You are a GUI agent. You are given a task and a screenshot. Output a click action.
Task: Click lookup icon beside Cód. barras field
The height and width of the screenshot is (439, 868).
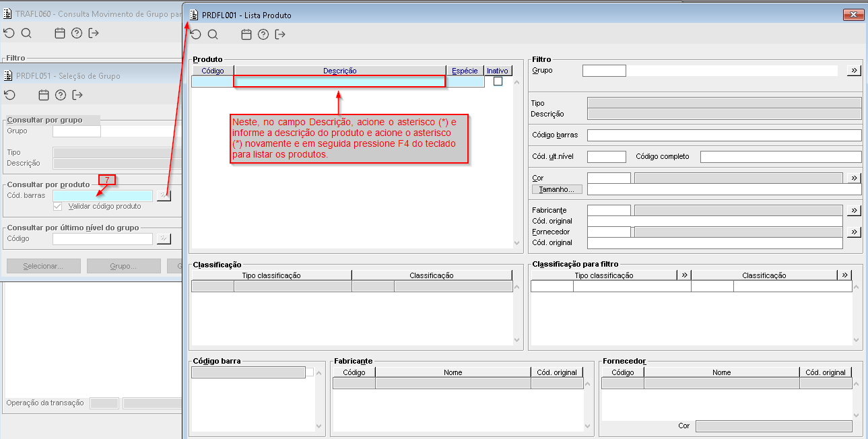point(164,195)
